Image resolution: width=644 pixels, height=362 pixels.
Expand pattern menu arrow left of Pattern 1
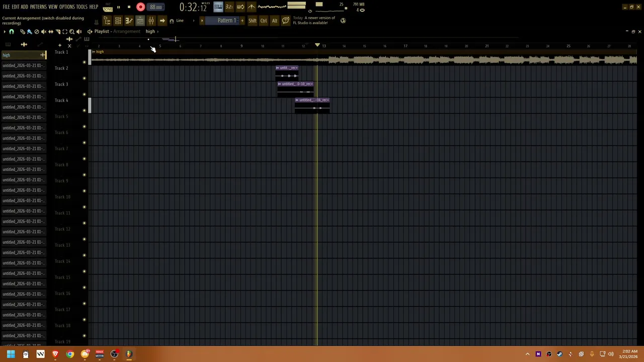point(202,21)
